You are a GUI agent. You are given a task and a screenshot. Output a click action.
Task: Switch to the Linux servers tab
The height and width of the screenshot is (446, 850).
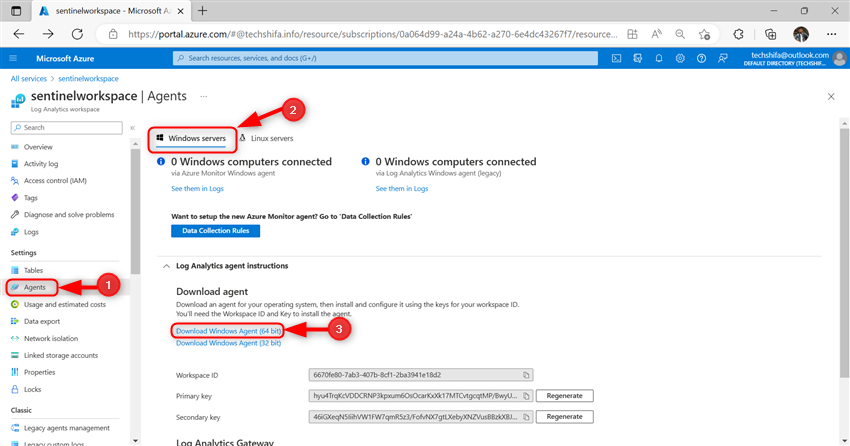(266, 138)
